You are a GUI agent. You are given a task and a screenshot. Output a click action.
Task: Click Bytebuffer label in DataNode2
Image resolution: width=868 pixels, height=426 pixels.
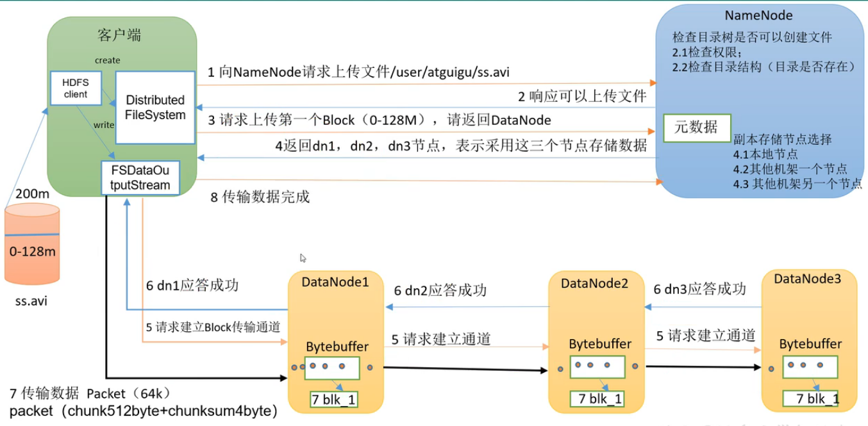click(600, 344)
